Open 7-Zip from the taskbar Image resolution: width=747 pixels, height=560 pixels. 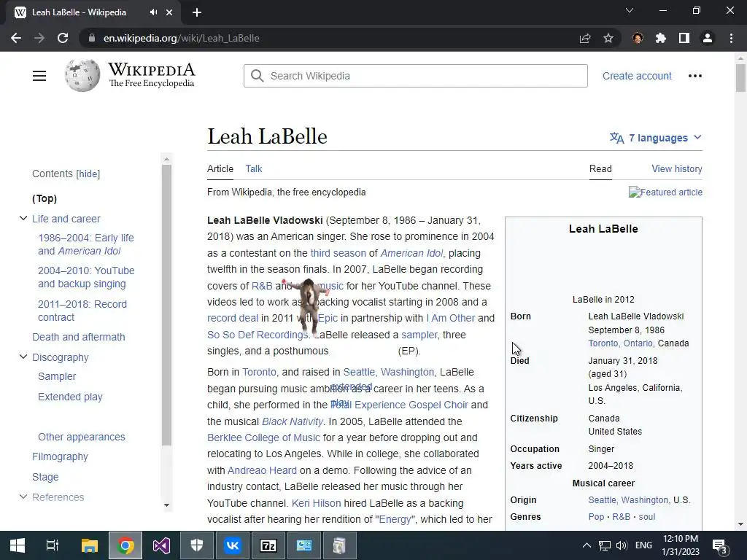click(x=268, y=545)
